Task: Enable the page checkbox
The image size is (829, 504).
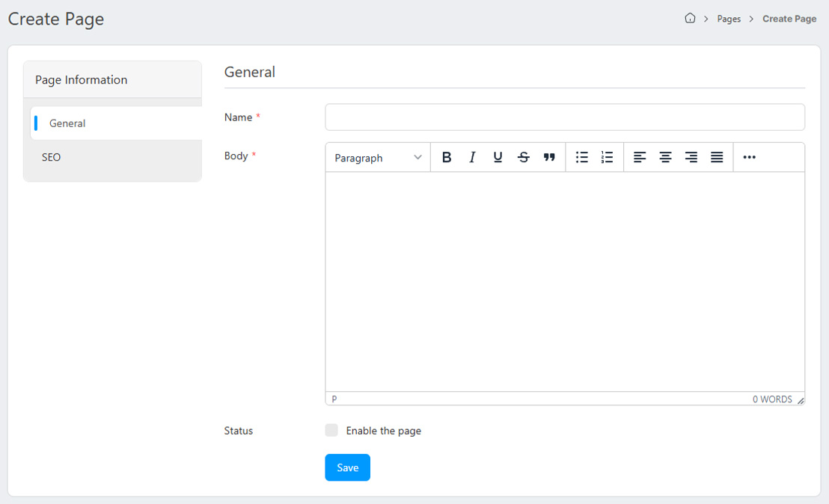Action: coord(331,431)
